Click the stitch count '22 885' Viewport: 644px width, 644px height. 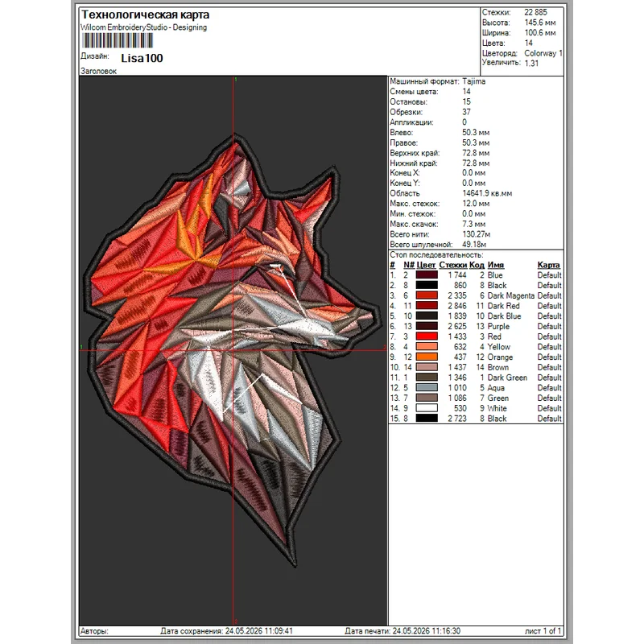pyautogui.click(x=535, y=12)
